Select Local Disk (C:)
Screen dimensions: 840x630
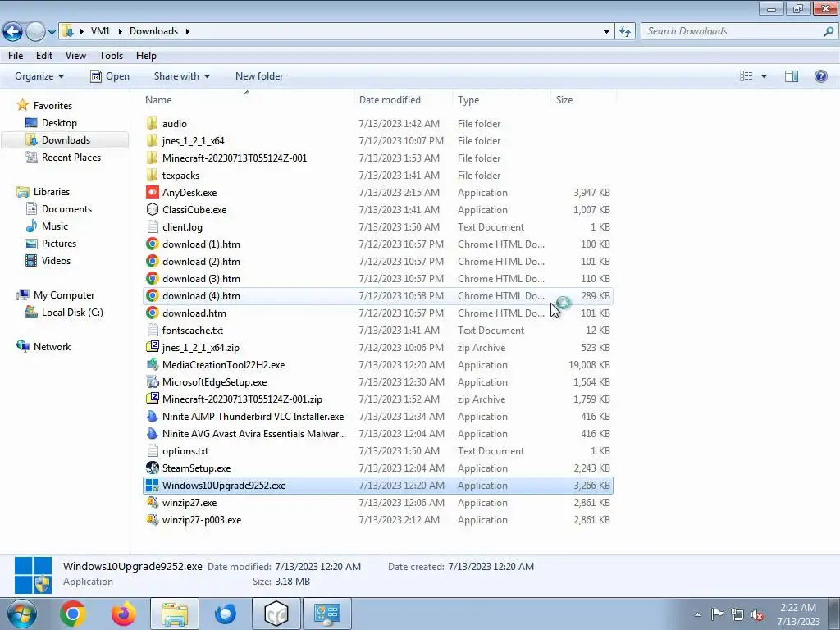tap(72, 313)
